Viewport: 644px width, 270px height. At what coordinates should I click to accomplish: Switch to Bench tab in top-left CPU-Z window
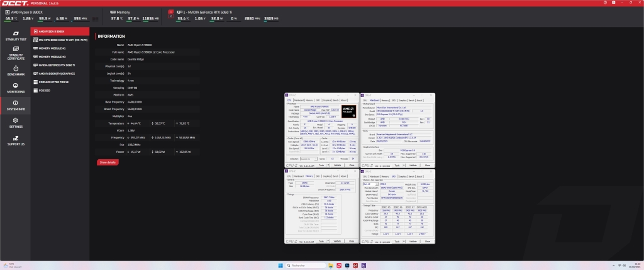click(x=336, y=100)
